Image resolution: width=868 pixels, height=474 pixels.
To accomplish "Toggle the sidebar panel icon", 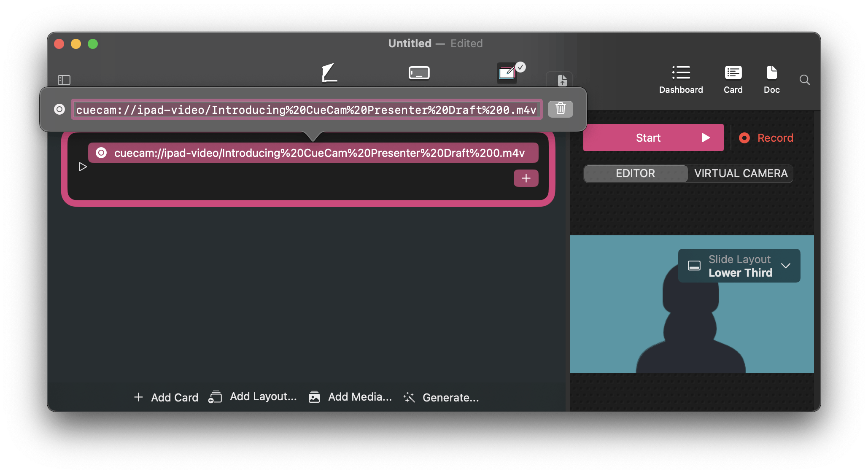I will tap(64, 80).
